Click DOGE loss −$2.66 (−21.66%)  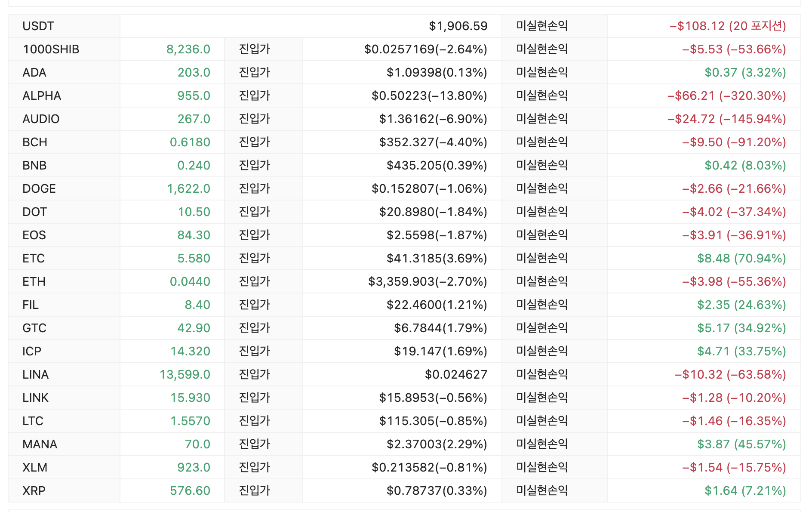(x=734, y=189)
